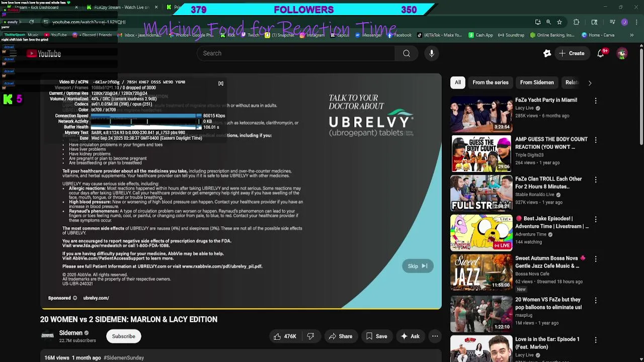
Task: Click the install app icon in address bar
Action: point(538,22)
